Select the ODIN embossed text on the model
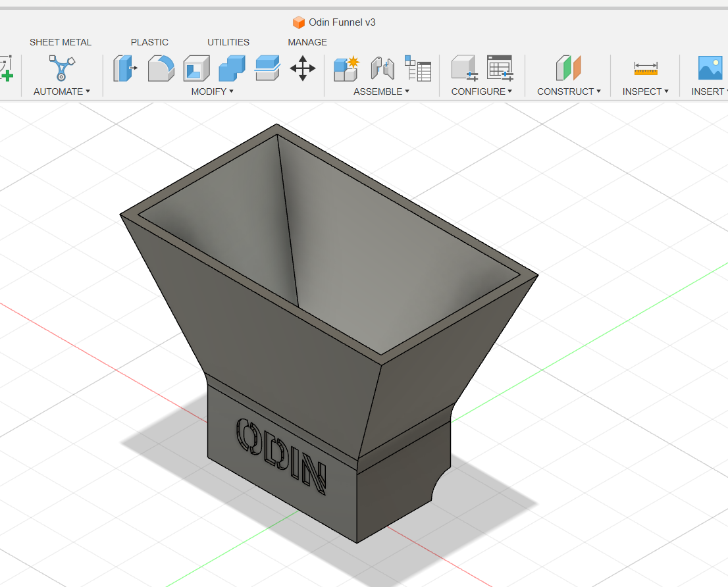The height and width of the screenshot is (587, 728). (281, 455)
